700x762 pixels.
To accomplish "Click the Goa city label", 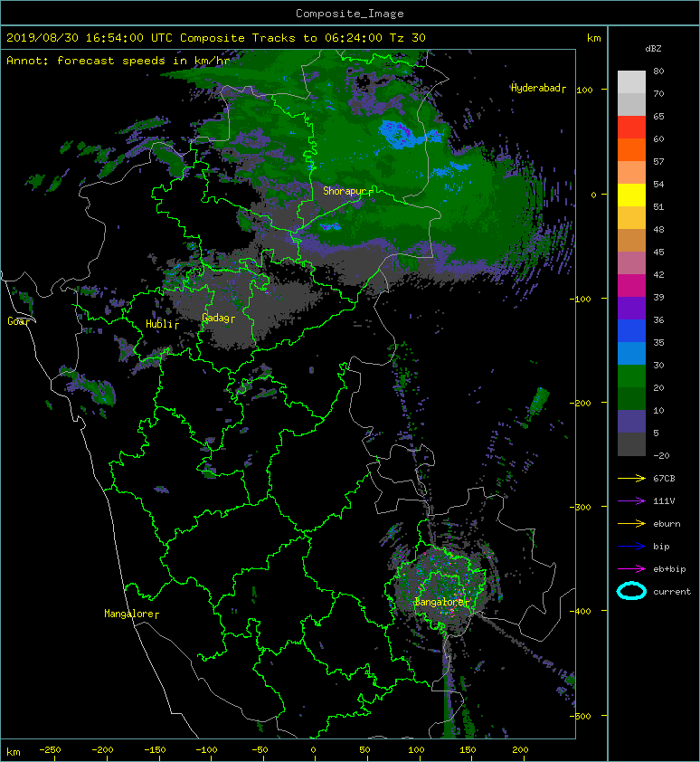I will coord(19,321).
